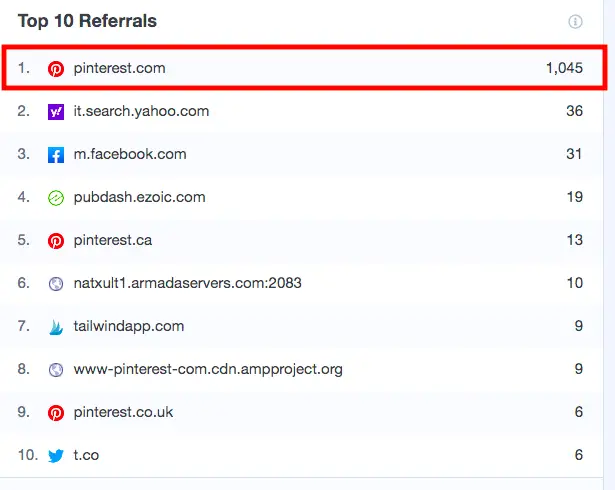Click the Tailwind icon for tailwindapp.com
This screenshot has width=615, height=490.
56,327
